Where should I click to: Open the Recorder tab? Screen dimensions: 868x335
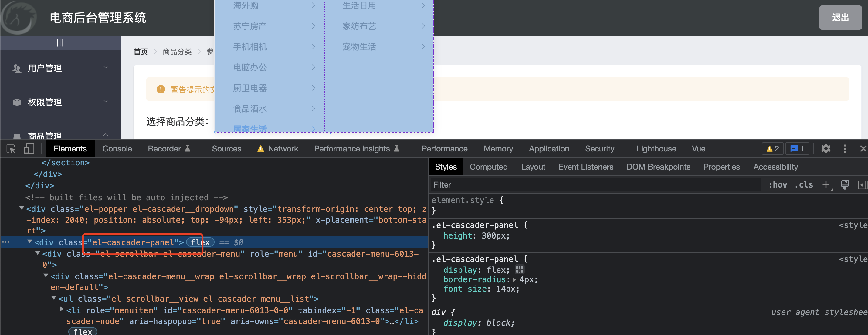click(x=169, y=149)
